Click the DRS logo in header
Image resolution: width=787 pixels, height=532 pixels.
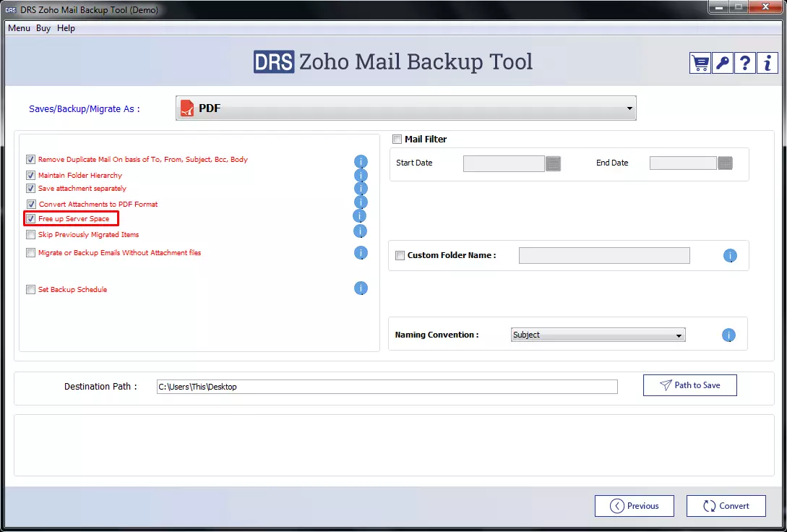274,61
